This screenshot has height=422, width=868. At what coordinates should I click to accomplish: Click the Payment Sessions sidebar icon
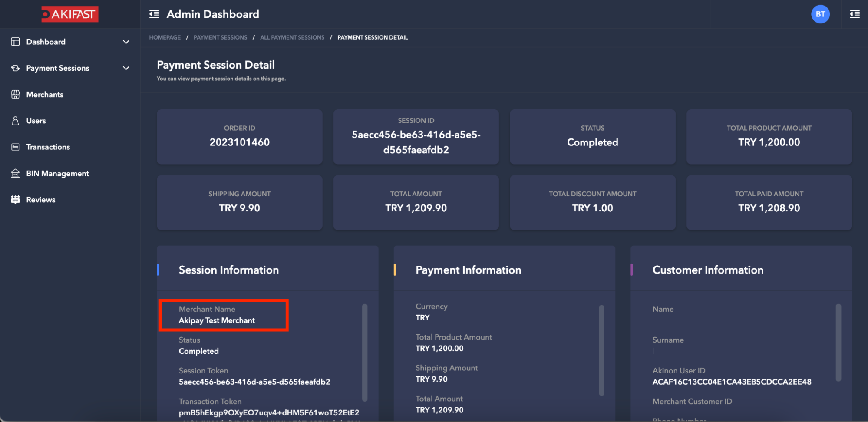point(15,68)
